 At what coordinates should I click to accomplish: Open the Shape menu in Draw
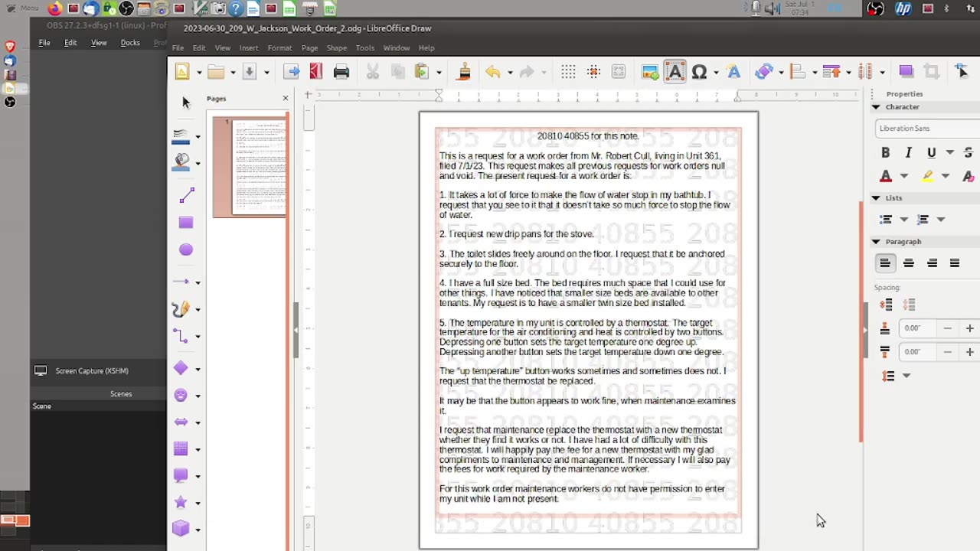pos(337,47)
